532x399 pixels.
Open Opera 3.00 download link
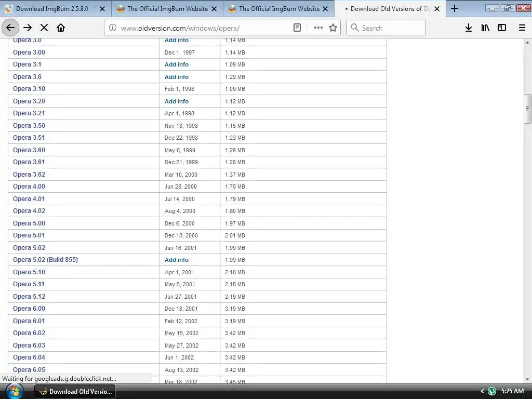click(x=29, y=52)
